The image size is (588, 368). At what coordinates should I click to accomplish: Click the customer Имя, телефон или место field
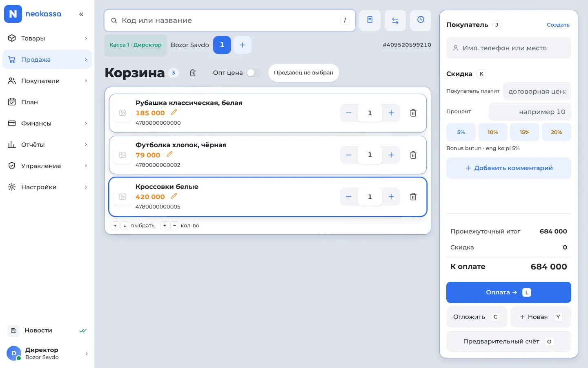[x=509, y=48]
